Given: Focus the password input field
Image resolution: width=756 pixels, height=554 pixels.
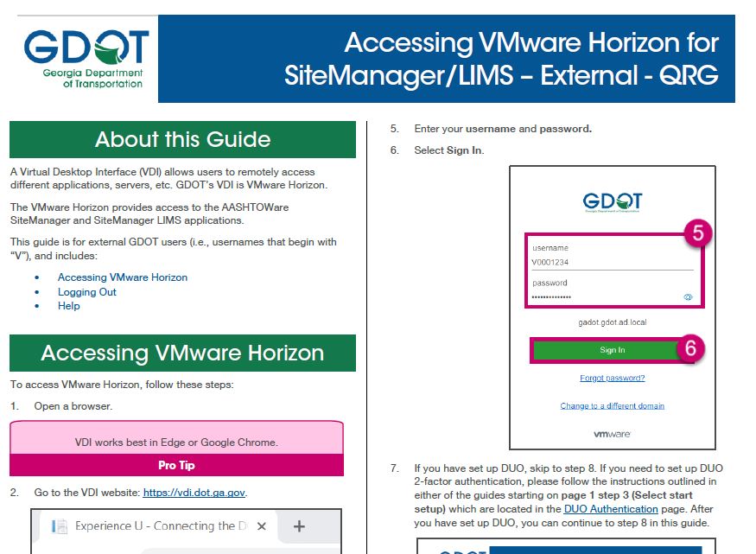Looking at the screenshot, I should tap(607, 297).
